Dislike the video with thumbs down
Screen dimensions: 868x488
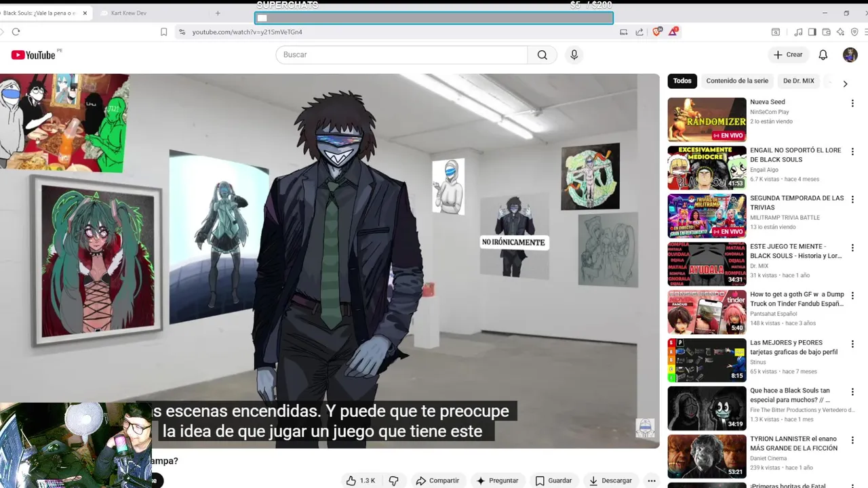click(394, 481)
